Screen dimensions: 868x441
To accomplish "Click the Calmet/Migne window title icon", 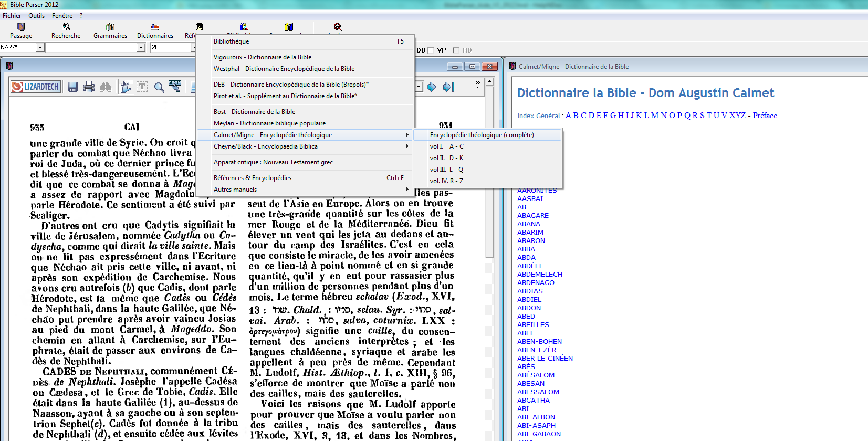I will (x=513, y=66).
